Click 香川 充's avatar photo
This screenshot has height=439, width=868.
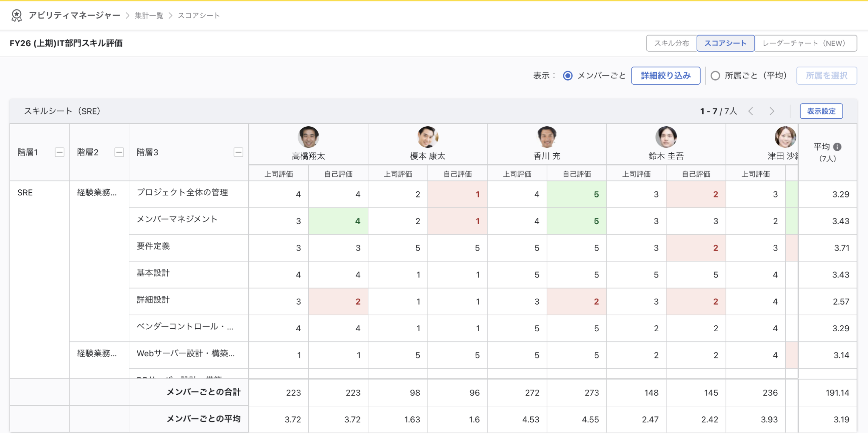point(546,137)
